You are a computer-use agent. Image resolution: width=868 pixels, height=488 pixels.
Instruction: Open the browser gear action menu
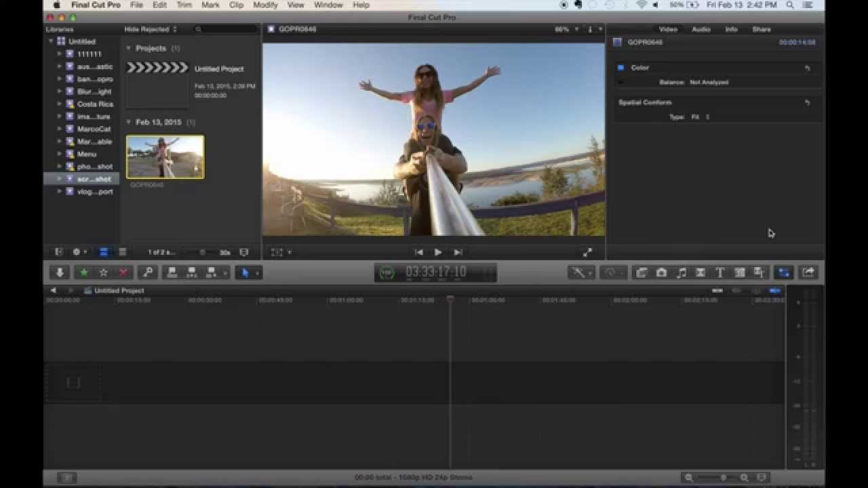tap(79, 252)
